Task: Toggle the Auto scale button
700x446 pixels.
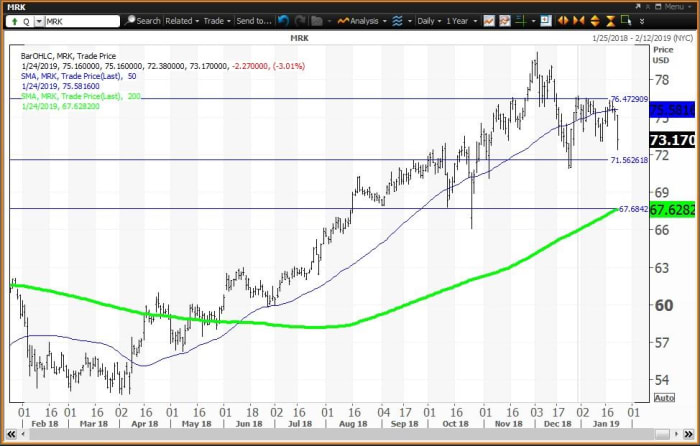Action: pos(663,398)
